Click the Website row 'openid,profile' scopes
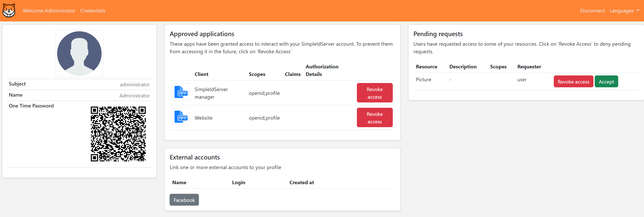 [264, 118]
